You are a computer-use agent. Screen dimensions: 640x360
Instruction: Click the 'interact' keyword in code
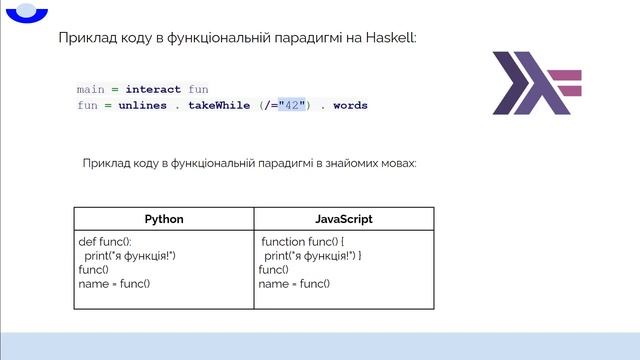tap(153, 89)
